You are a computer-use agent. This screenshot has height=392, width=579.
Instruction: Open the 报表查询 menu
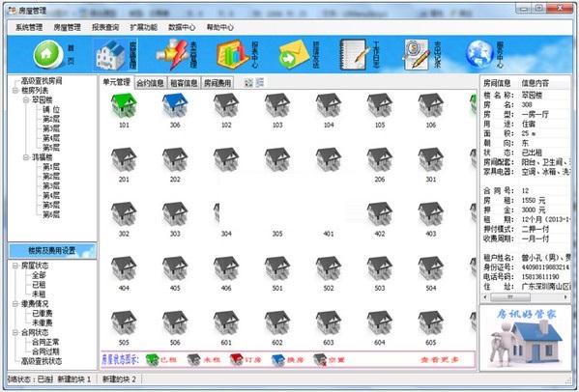coord(105,27)
